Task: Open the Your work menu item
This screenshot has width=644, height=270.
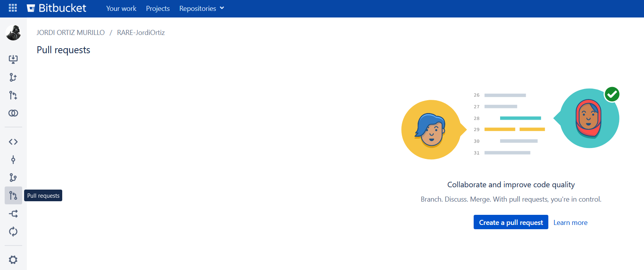Action: click(121, 9)
